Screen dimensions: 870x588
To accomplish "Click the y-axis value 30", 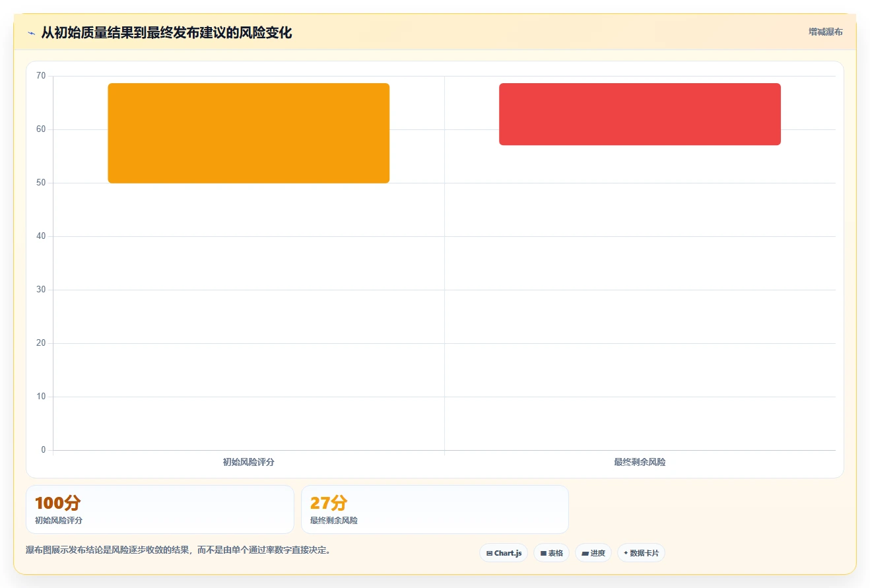I will click(x=41, y=290).
